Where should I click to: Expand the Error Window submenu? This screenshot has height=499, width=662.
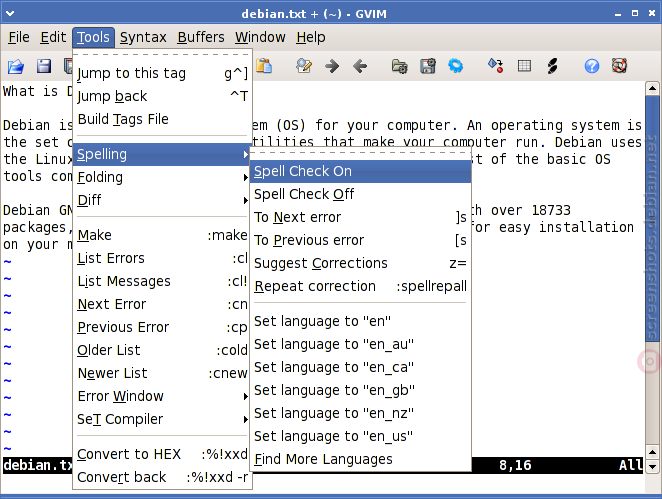point(163,396)
